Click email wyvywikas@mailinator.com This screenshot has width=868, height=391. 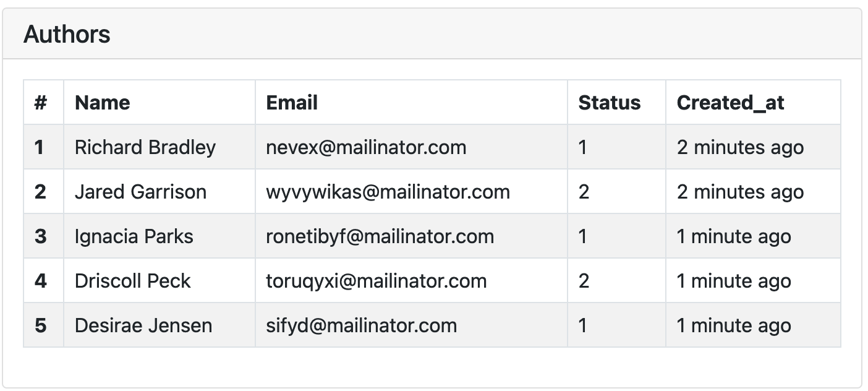tap(388, 192)
